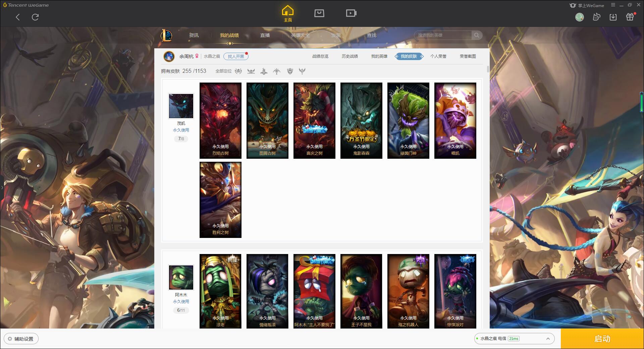This screenshot has height=349, width=644.
Task: Open user avatar in top bar
Action: point(580,17)
